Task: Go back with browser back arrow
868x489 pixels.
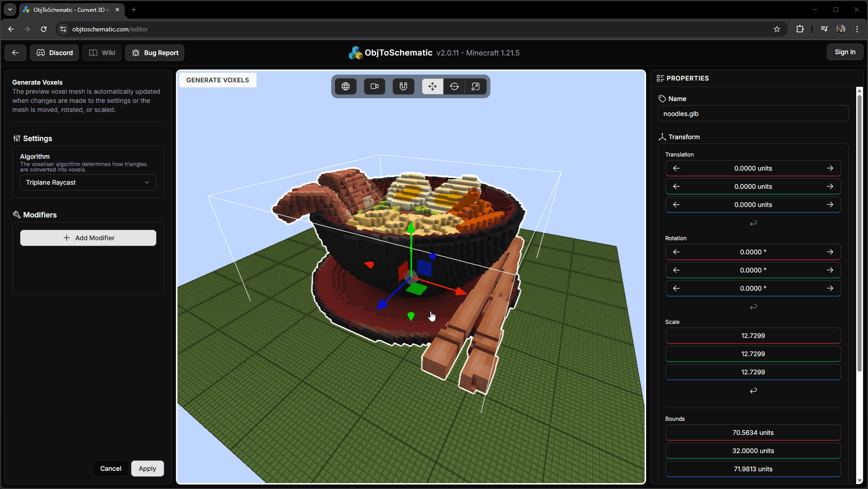Action: 11,29
